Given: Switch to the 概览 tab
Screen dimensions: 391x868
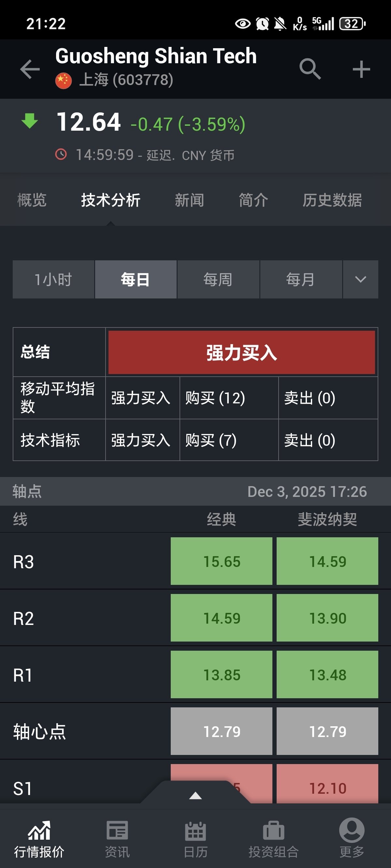Looking at the screenshot, I should (32, 200).
